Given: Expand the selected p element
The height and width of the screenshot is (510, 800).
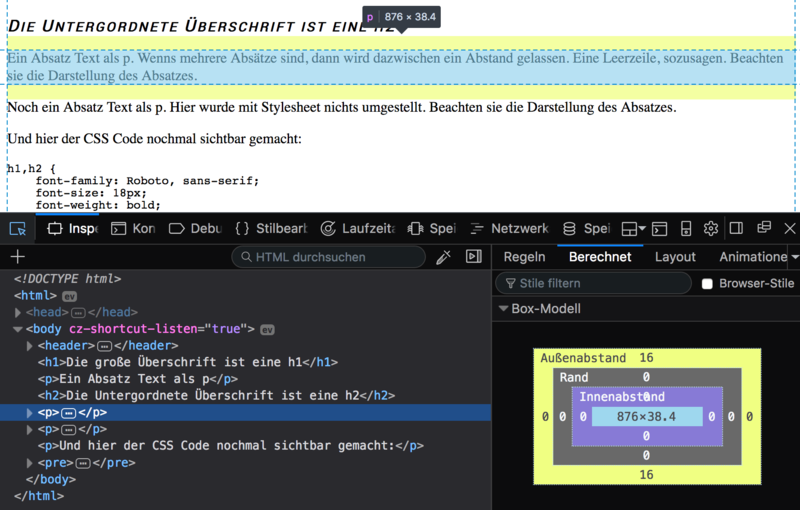Looking at the screenshot, I should tap(30, 413).
